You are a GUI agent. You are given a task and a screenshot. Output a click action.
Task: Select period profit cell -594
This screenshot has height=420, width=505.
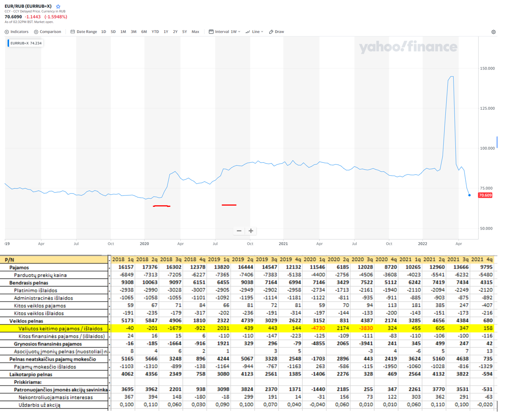point(482,374)
